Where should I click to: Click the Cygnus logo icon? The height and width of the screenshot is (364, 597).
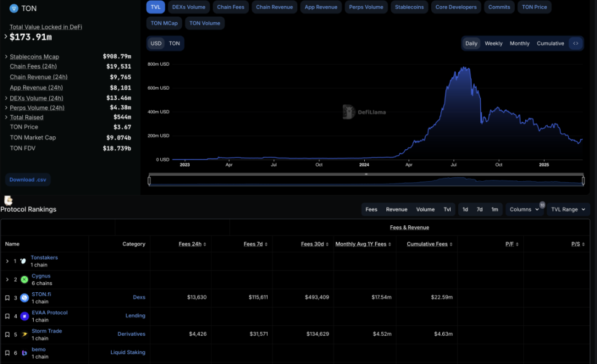(25, 279)
